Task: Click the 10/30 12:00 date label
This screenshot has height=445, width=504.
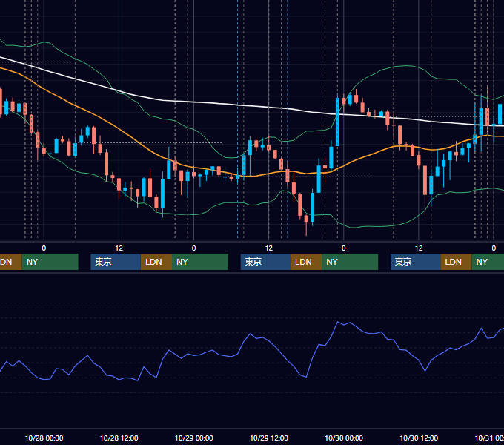Action: click(x=419, y=438)
